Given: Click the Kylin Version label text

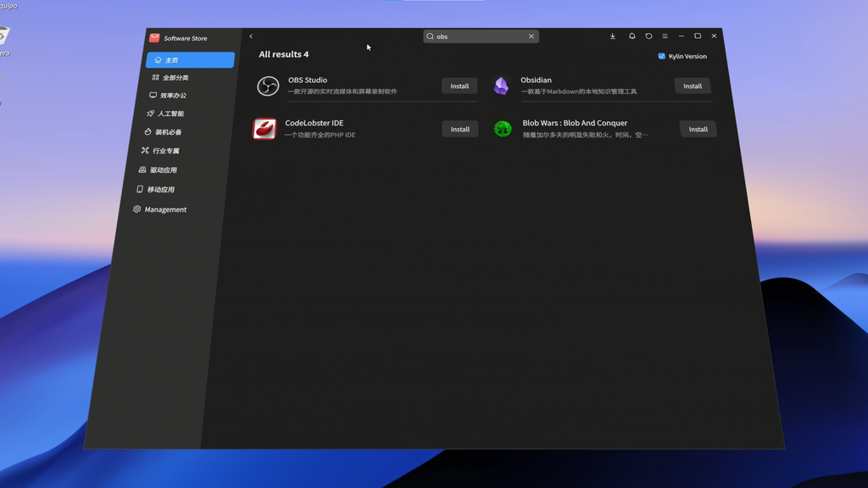Looking at the screenshot, I should coord(687,57).
